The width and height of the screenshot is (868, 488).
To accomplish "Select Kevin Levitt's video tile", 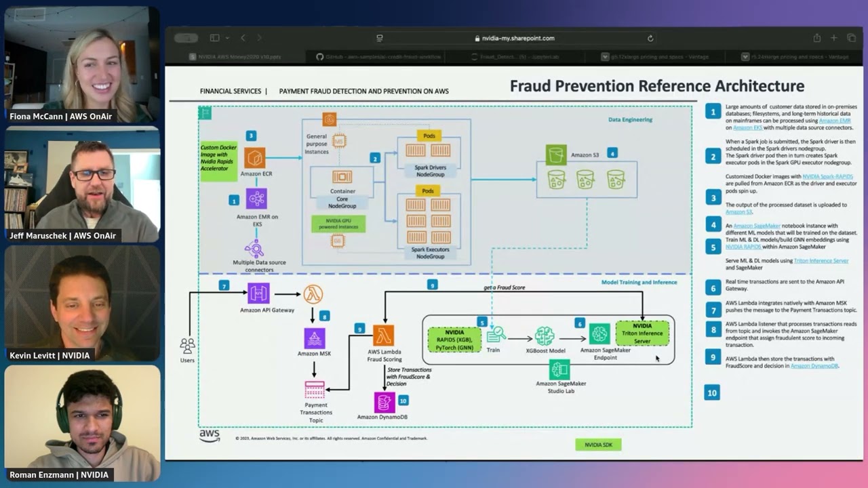I will point(82,304).
